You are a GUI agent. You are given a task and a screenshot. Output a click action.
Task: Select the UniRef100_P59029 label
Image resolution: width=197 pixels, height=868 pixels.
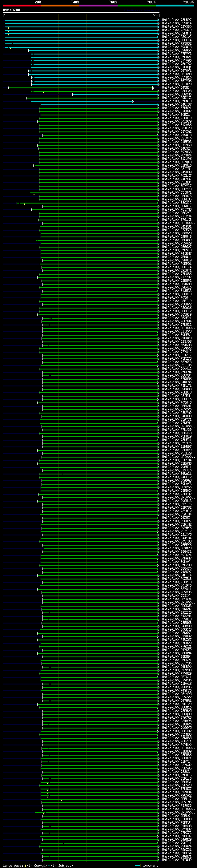click(x=176, y=243)
